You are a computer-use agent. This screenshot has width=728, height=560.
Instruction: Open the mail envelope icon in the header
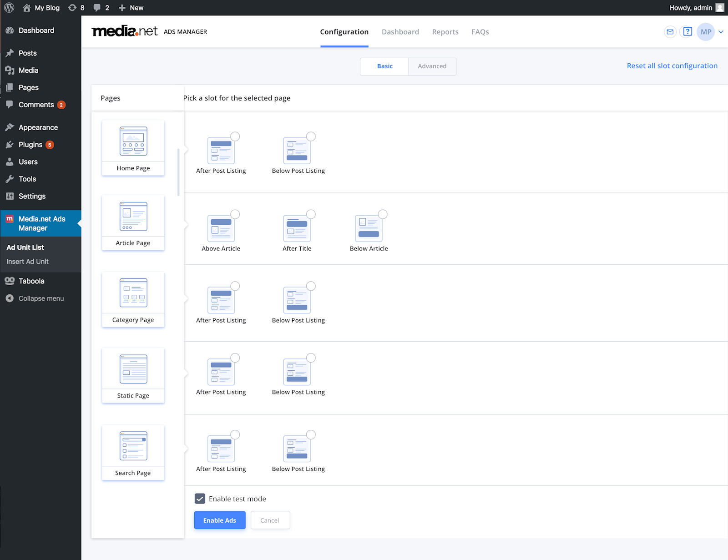click(x=670, y=32)
